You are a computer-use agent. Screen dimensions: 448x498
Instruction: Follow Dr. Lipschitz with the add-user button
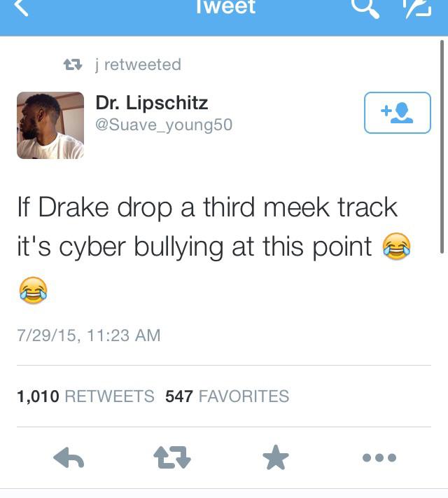pos(397,113)
